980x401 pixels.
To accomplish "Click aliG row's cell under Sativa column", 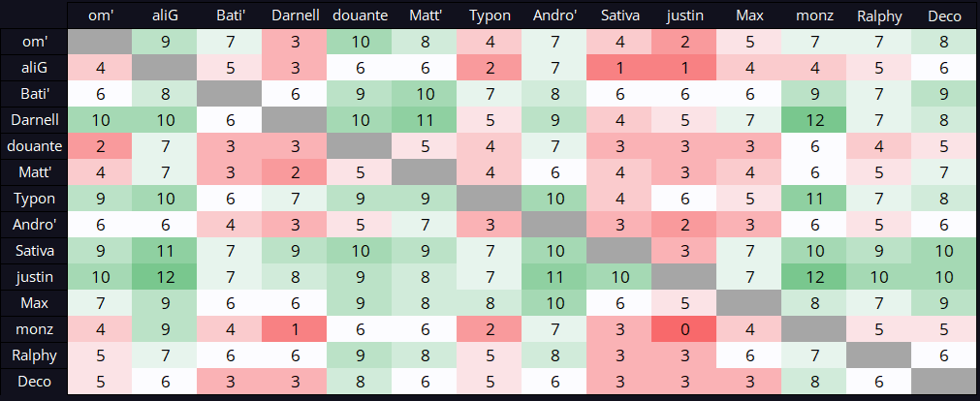I will [x=619, y=68].
